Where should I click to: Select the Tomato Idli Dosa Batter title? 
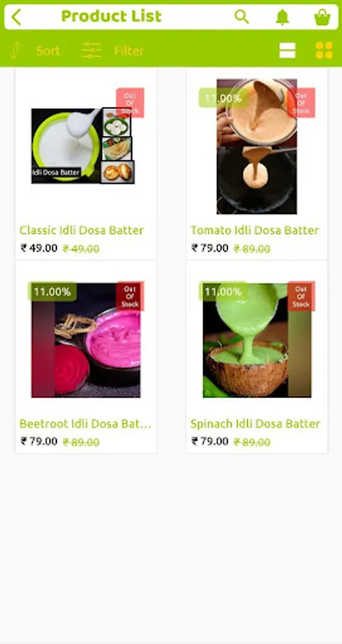coord(255,230)
